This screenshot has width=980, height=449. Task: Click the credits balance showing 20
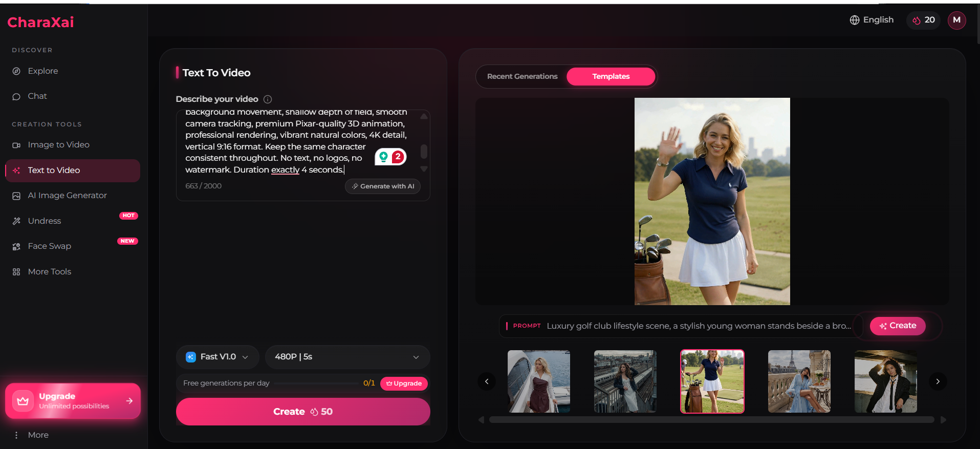[x=924, y=20]
